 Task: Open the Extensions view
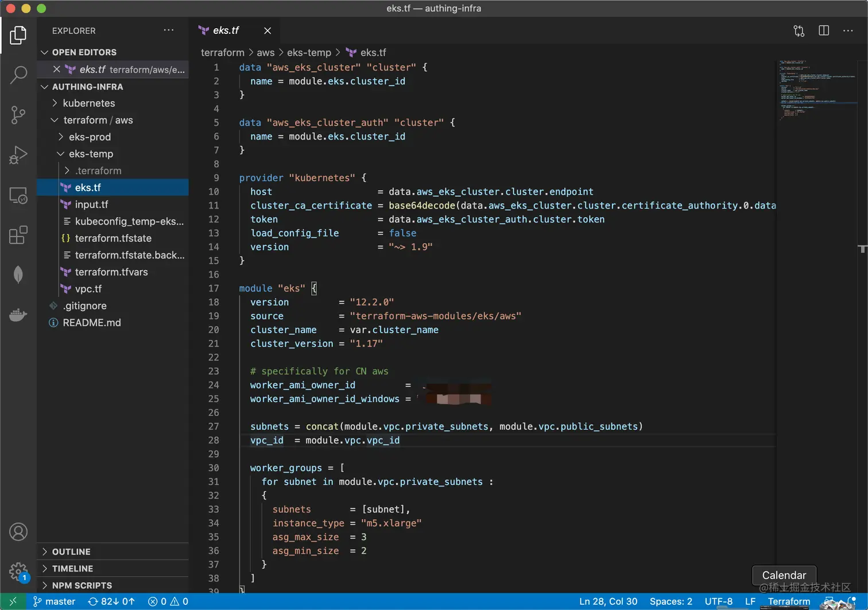[x=19, y=235]
